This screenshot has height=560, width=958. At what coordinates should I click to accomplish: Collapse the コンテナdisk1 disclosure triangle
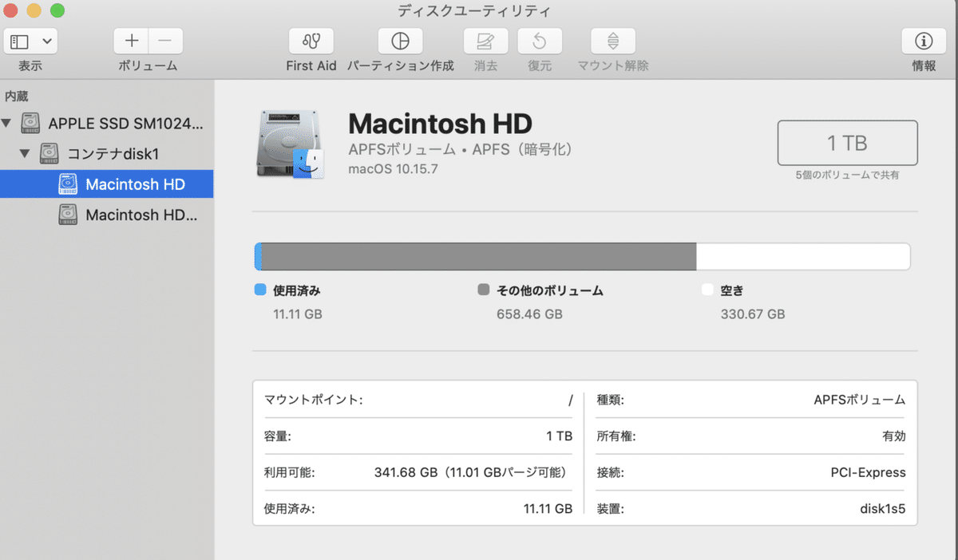tap(25, 153)
